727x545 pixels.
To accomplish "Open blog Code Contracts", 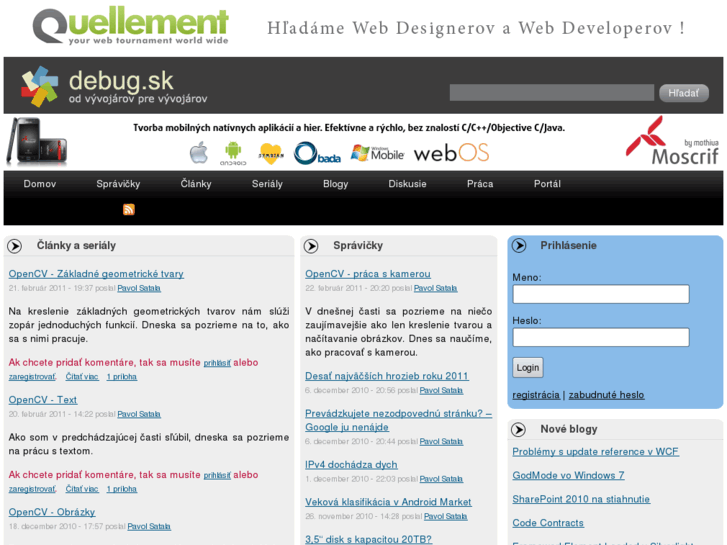I will (548, 523).
